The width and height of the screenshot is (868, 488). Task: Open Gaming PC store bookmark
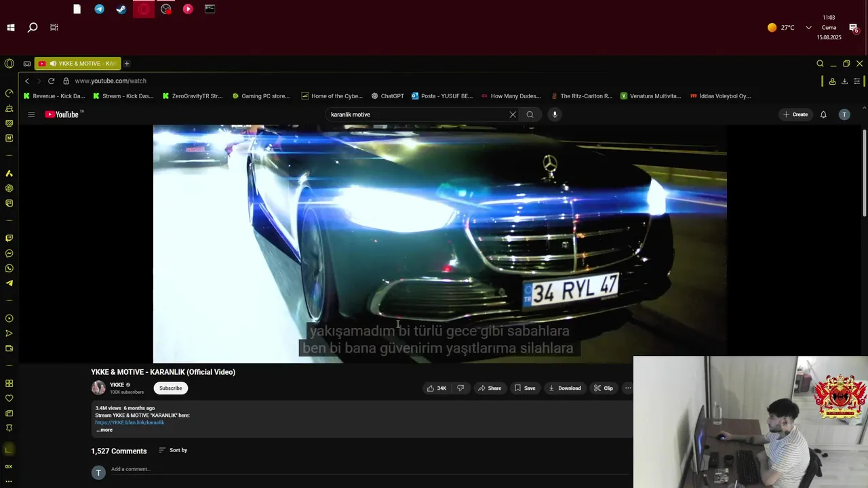[x=261, y=96]
